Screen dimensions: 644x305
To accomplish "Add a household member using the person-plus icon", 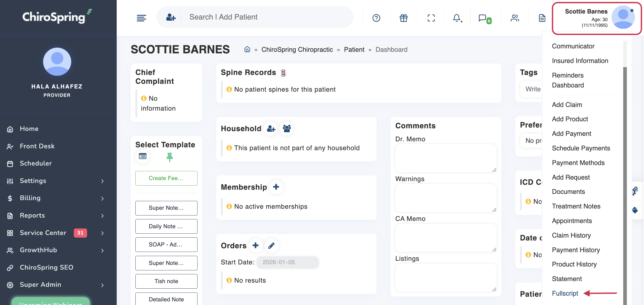I will tap(271, 128).
